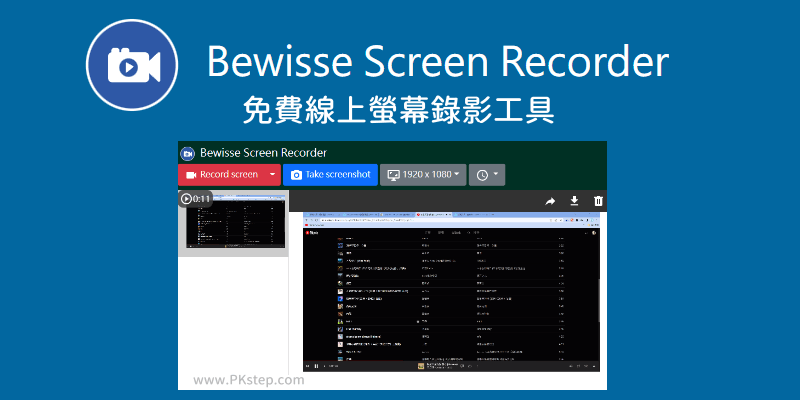Screen dimensions: 800x400
Task: Click the small Bewisse logo in app header
Action: pyautogui.click(x=188, y=153)
